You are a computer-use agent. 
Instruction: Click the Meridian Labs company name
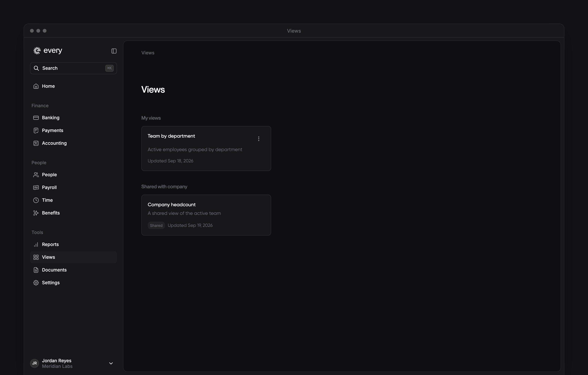point(57,366)
